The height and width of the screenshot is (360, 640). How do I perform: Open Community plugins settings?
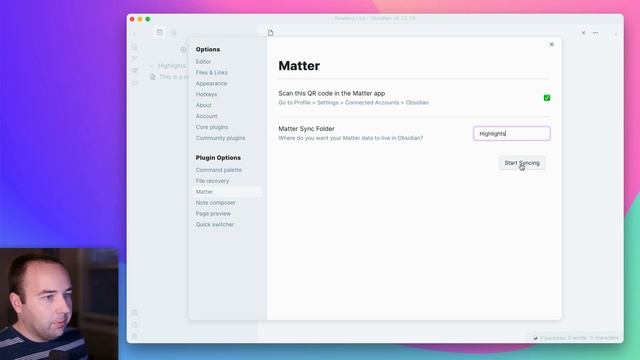(x=220, y=138)
